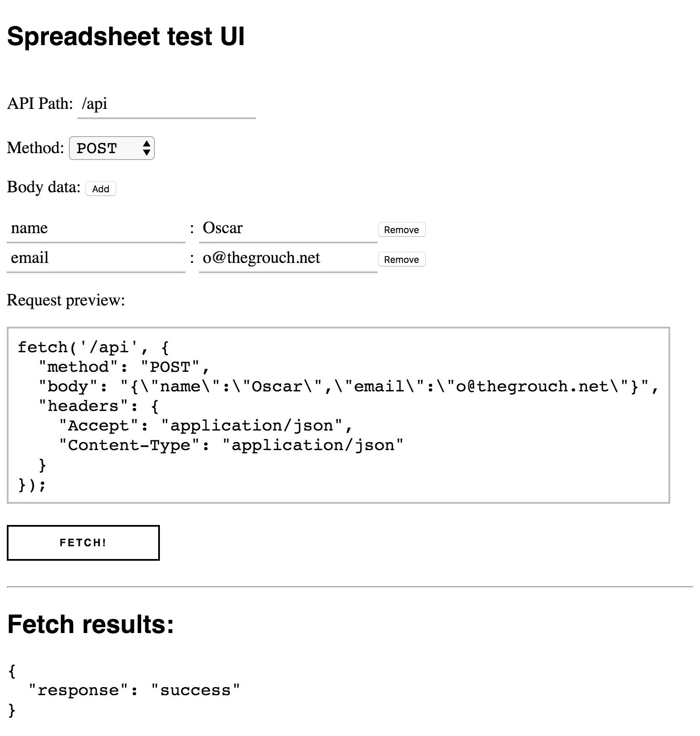The width and height of the screenshot is (700, 736).
Task: Click the "body" line in request preview
Action: (x=348, y=386)
